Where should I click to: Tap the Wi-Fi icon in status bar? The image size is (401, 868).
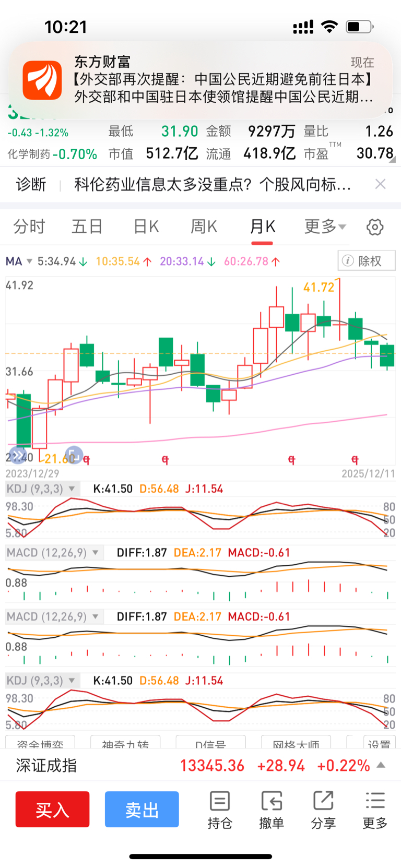[x=329, y=27]
